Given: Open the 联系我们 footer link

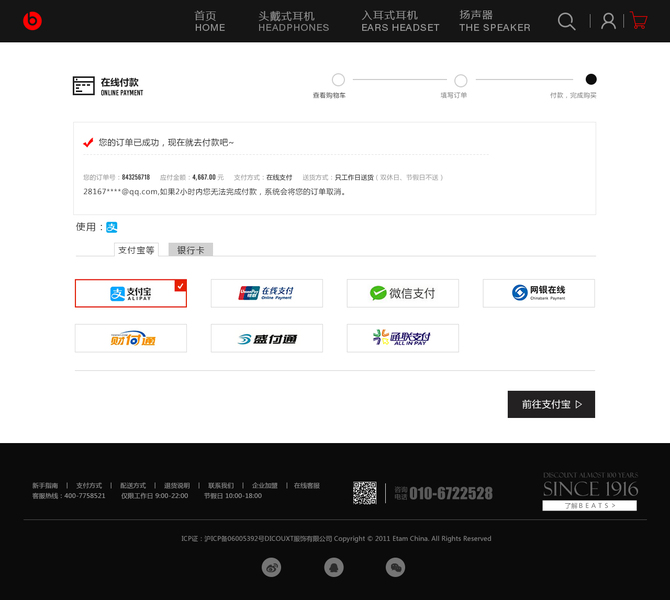Looking at the screenshot, I should point(221,485).
